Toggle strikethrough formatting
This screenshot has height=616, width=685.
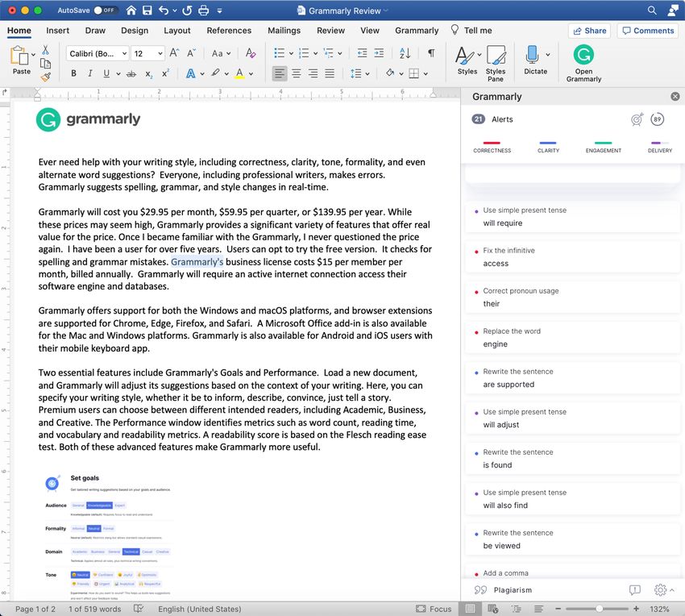click(x=131, y=74)
